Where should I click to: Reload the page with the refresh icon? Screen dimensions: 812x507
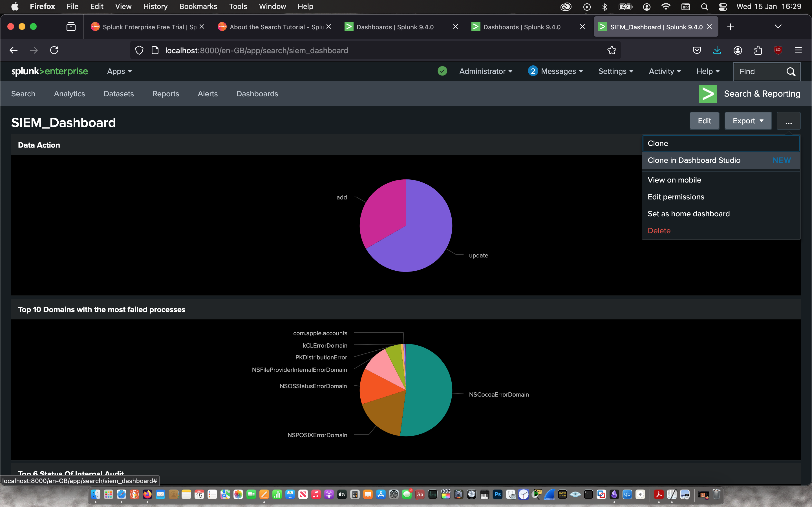pos(54,50)
